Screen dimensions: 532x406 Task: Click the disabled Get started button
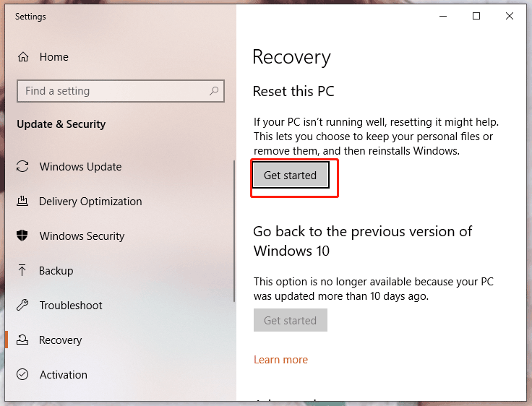point(290,321)
